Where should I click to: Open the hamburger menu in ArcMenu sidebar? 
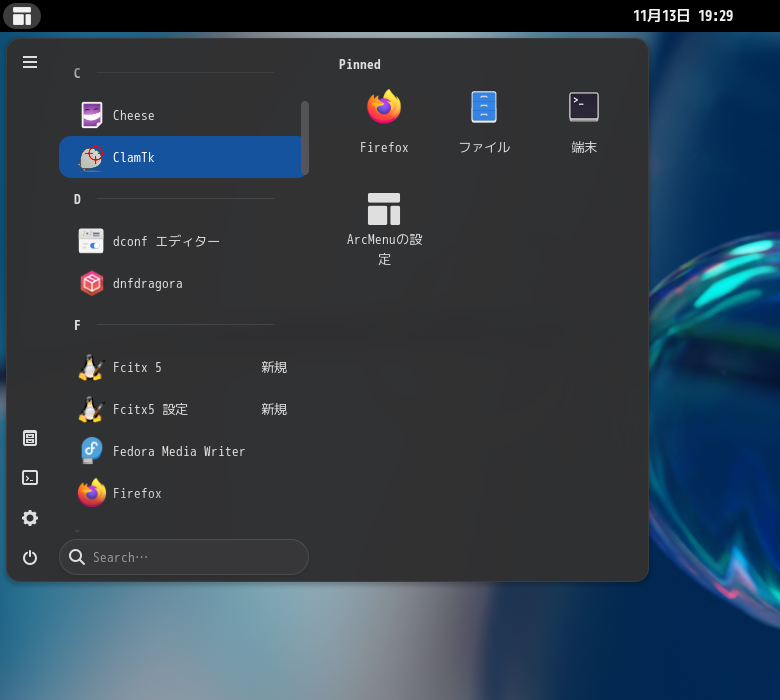point(30,62)
